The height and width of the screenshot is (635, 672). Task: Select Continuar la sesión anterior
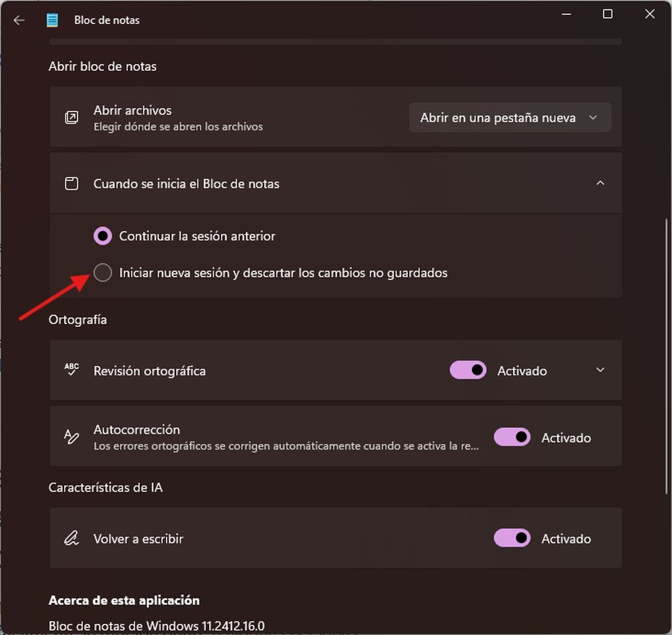(x=103, y=236)
